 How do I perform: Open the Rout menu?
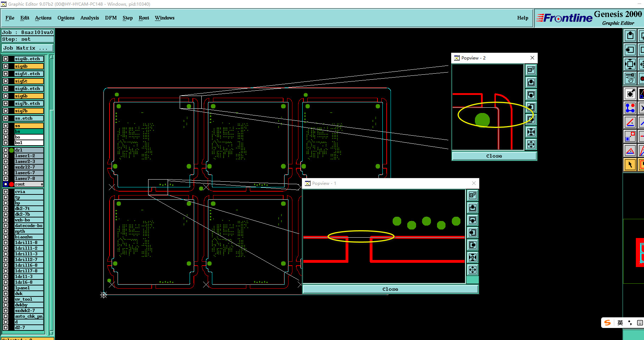(144, 18)
